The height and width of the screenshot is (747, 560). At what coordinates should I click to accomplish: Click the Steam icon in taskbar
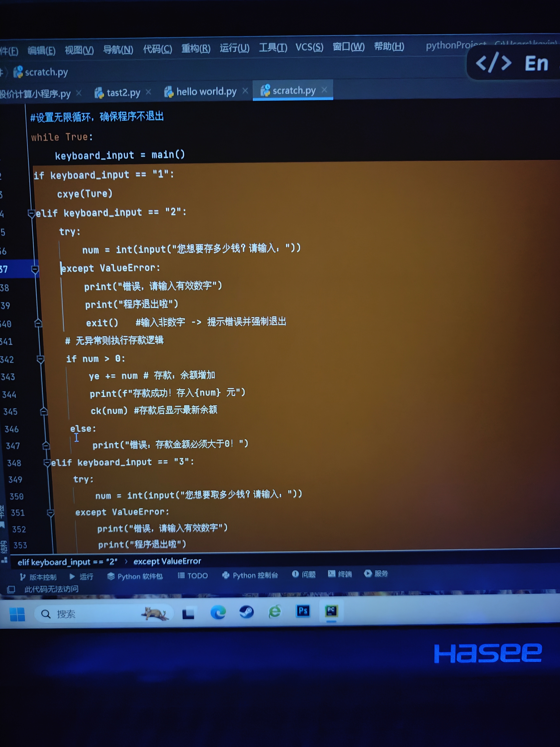tap(246, 612)
